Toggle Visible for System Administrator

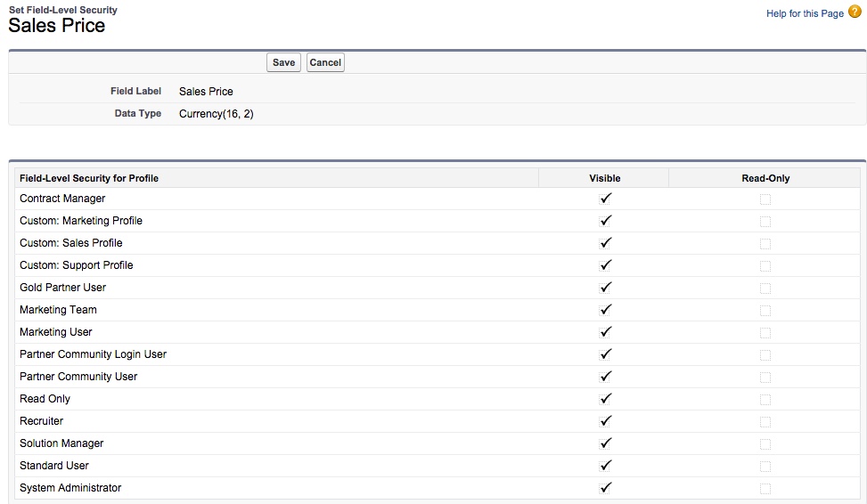click(605, 489)
